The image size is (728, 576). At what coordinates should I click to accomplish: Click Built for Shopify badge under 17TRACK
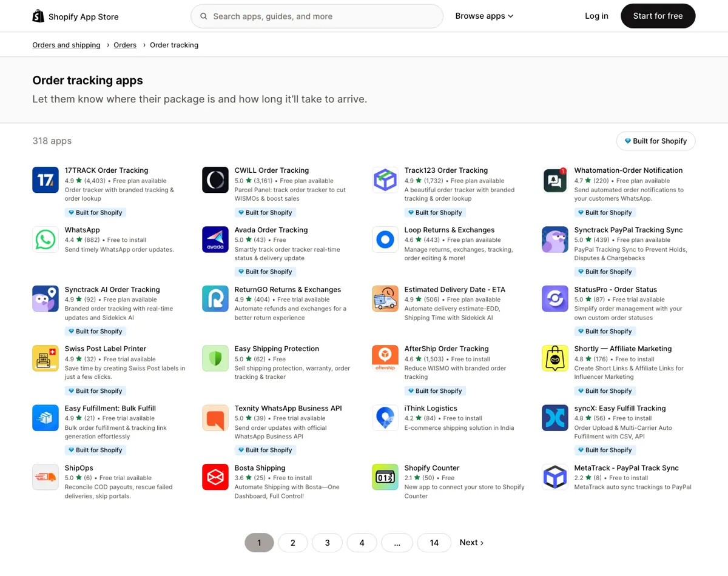95,212
